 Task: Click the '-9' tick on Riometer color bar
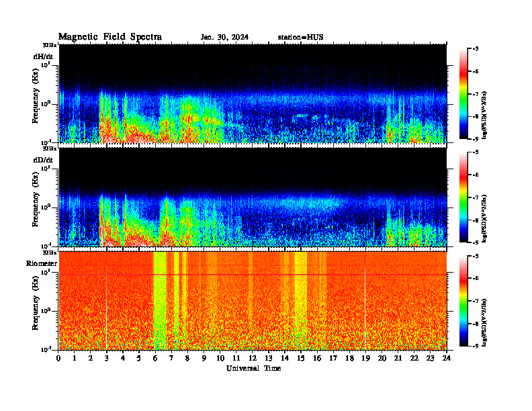tap(475, 346)
